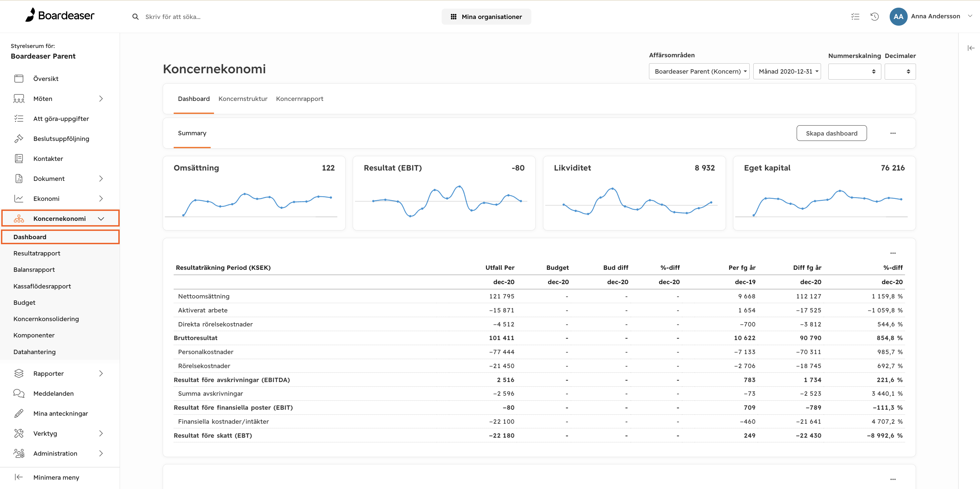980x489 pixels.
Task: Open the user menu chevron beside Anna Andersson
Action: point(970,16)
